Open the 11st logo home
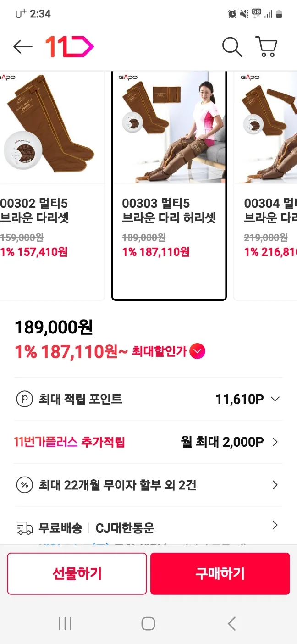The image size is (297, 644). [x=69, y=47]
